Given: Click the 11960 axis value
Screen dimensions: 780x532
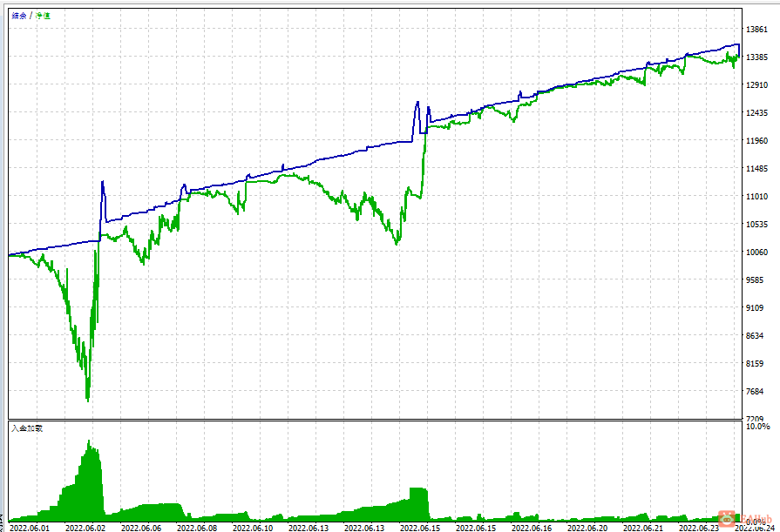Looking at the screenshot, I should tap(756, 141).
